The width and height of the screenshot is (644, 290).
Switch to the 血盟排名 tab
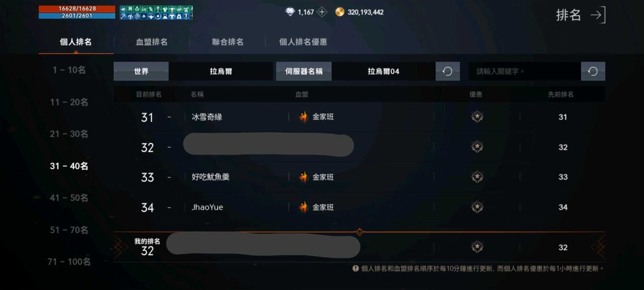point(152,42)
